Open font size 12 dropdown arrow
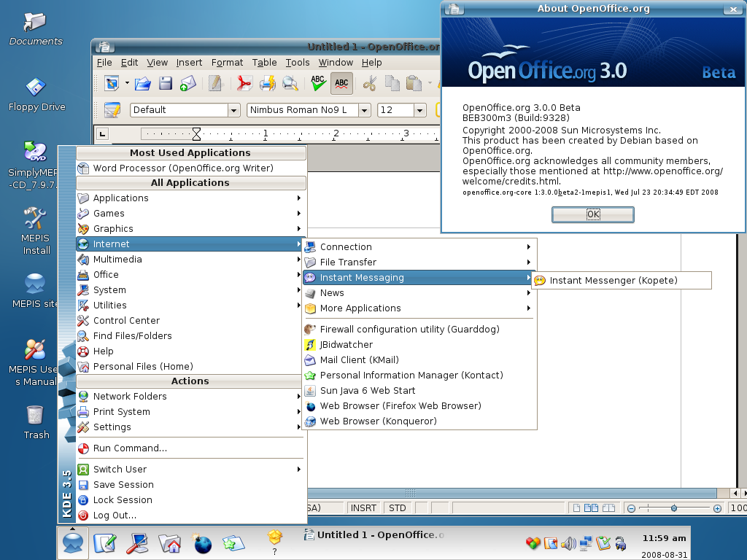The image size is (747, 560). click(x=419, y=111)
